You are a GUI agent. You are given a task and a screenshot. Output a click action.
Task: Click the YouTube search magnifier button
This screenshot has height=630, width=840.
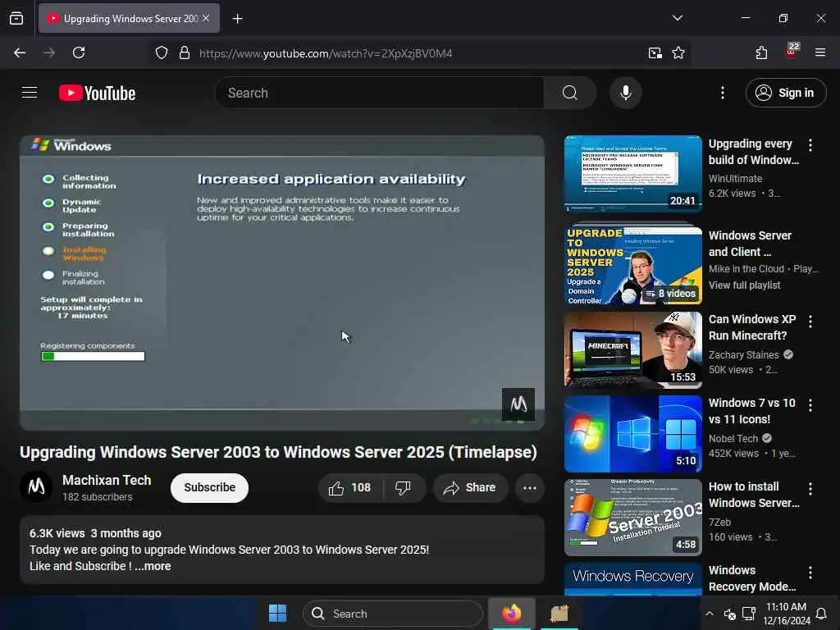[570, 93]
